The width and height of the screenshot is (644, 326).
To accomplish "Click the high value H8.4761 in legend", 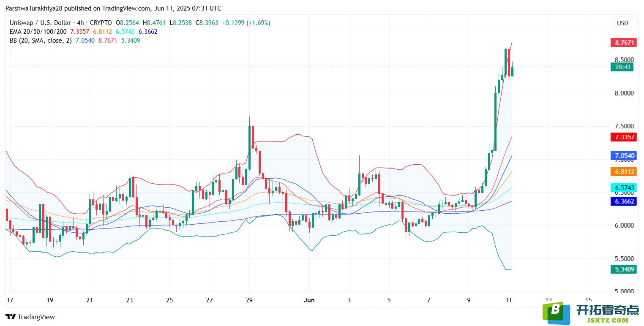I will coord(155,23).
